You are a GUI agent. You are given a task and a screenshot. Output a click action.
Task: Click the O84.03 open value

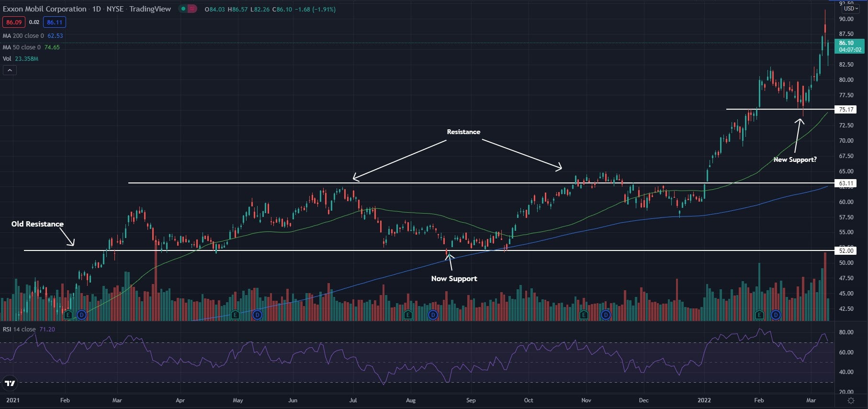pos(215,10)
